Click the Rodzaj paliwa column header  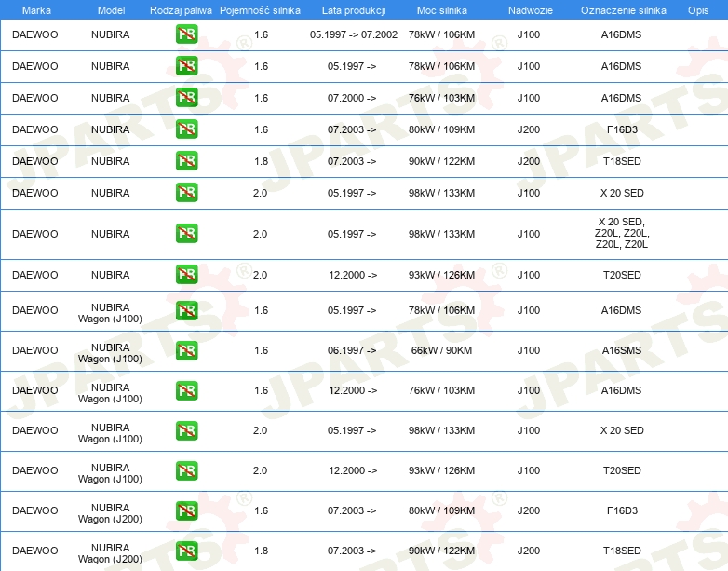pos(181,10)
